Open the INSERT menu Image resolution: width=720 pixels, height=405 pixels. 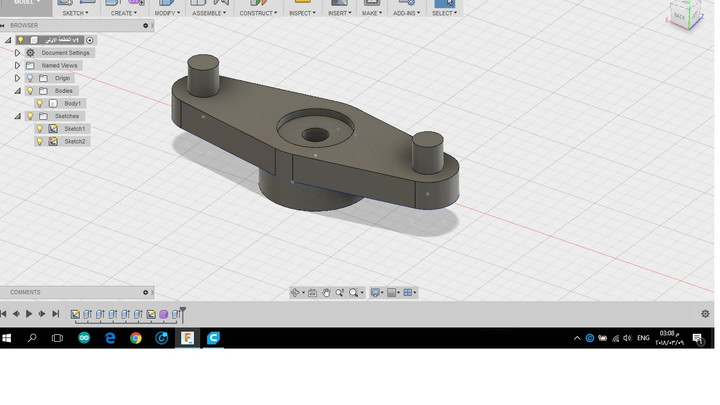click(339, 13)
